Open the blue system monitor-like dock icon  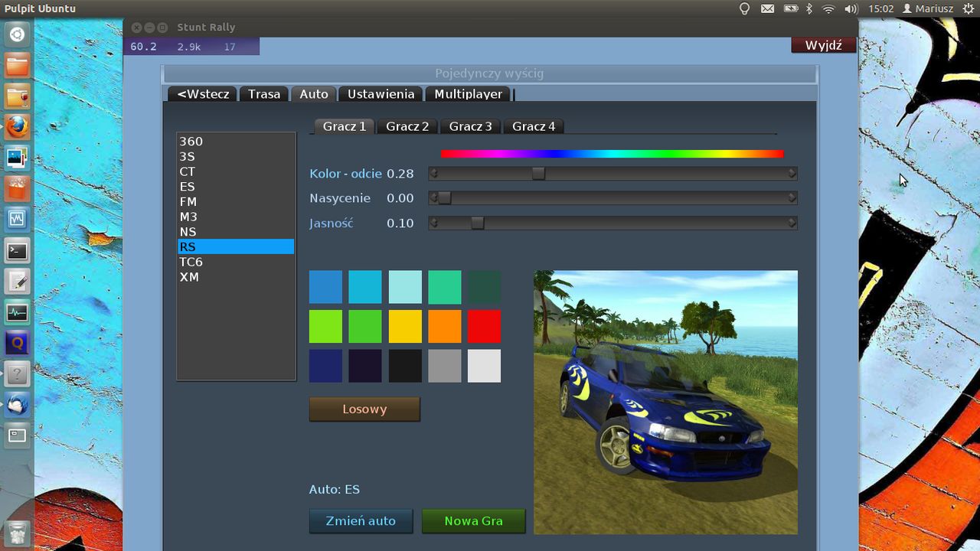[18, 220]
